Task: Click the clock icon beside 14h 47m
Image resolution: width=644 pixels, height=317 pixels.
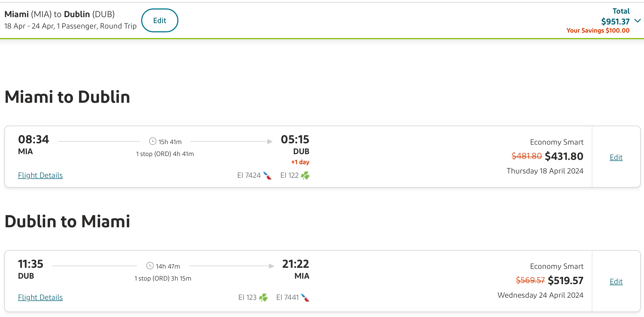Action: [150, 266]
